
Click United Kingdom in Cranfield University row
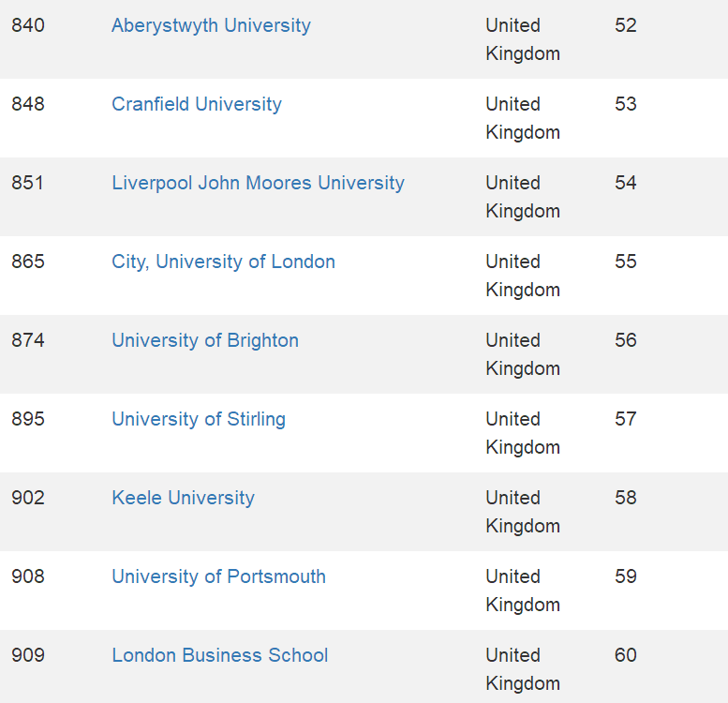[x=522, y=118]
